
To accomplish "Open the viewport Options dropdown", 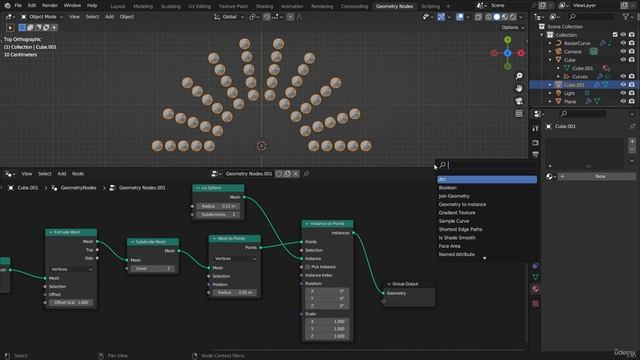I will tap(513, 27).
